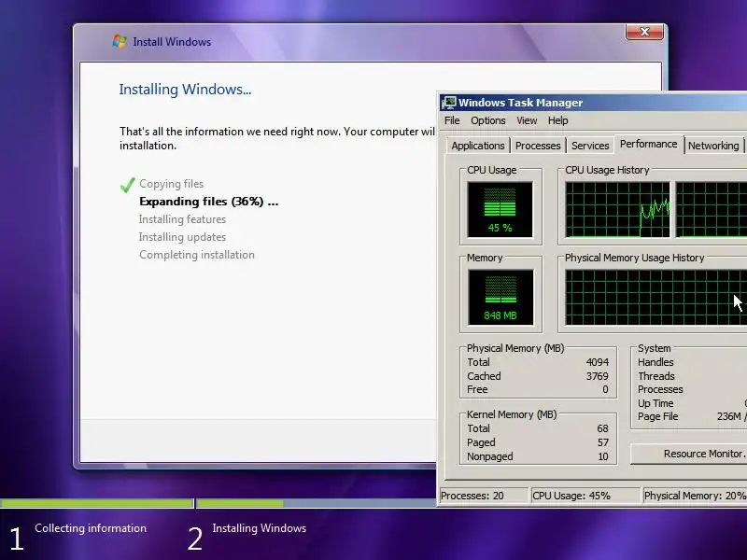Select the Performance tab

(648, 144)
